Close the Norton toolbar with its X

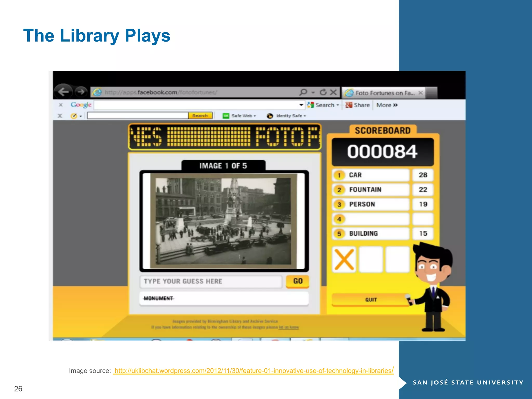point(60,116)
